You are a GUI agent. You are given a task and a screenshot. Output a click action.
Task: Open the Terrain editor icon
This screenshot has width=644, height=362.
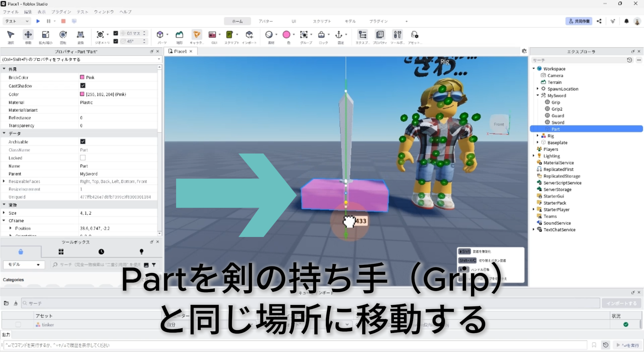179,35
